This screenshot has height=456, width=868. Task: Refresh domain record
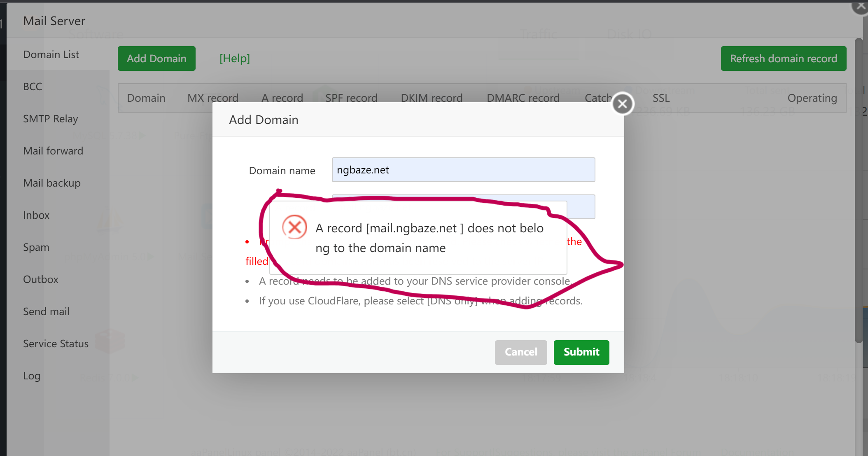[783, 58]
